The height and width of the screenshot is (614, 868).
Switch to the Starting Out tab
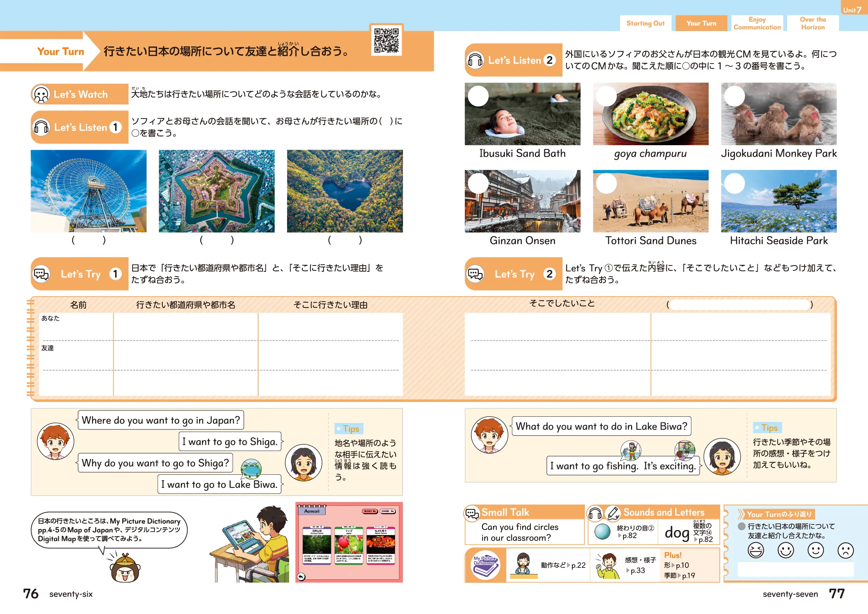[x=645, y=23]
